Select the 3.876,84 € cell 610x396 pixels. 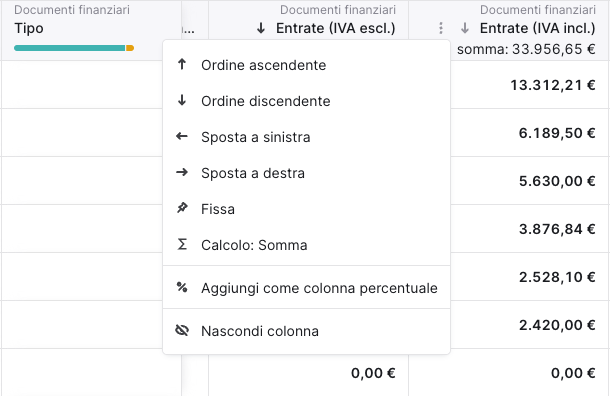pos(557,229)
